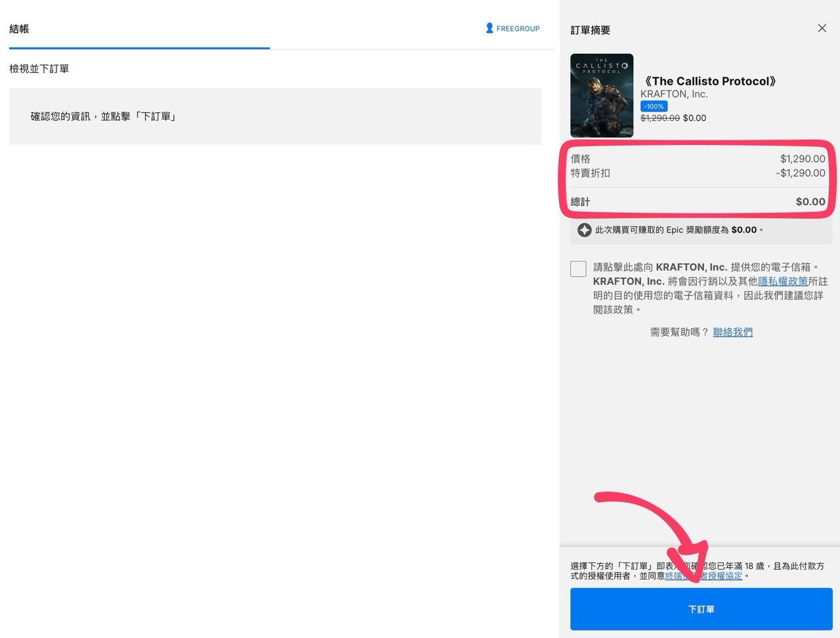Image resolution: width=840 pixels, height=638 pixels.
Task: Click the FREEGROUP account name text
Action: click(x=518, y=28)
